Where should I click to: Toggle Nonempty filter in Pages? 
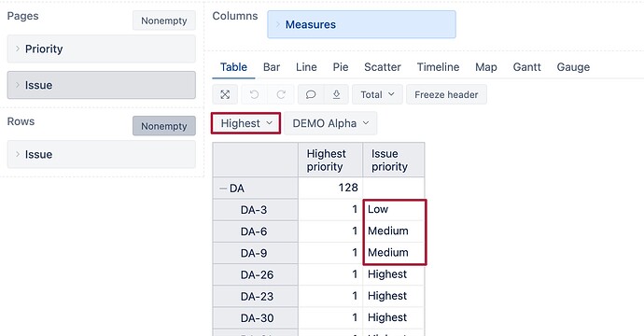tap(164, 21)
